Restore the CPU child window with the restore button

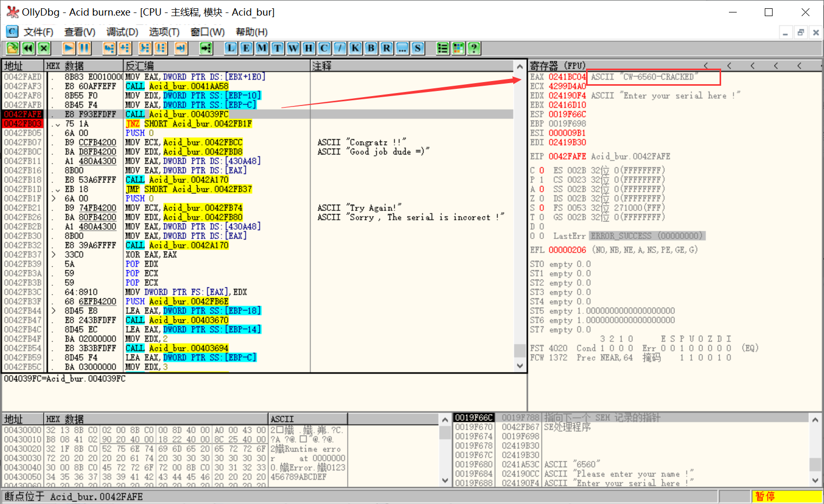coord(801,32)
